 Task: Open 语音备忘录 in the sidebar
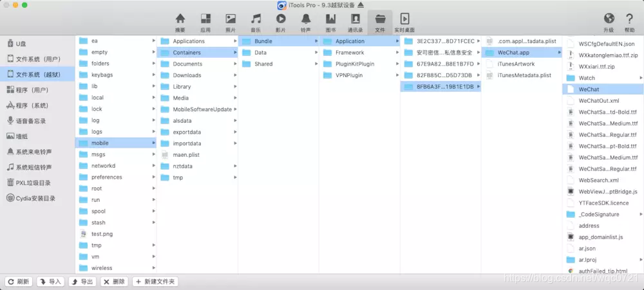pyautogui.click(x=38, y=121)
